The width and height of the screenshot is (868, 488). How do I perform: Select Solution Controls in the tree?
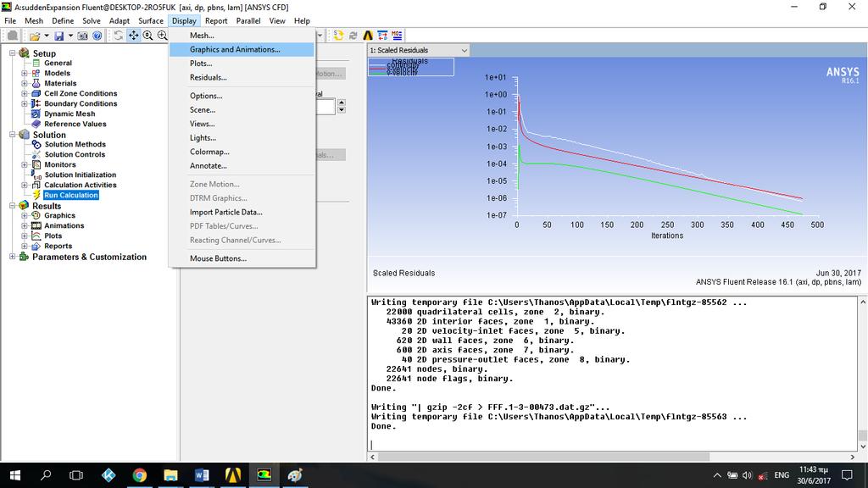point(75,154)
